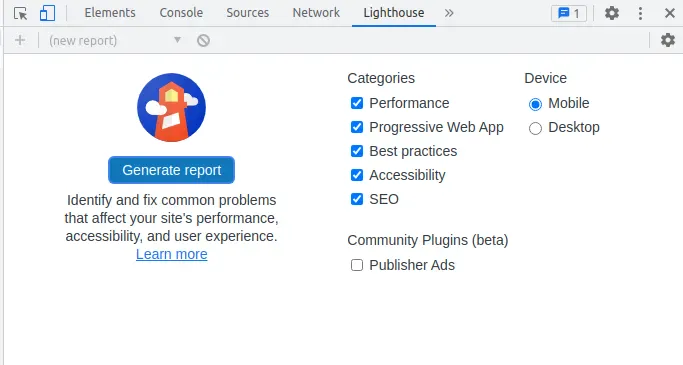Open the three-dot customize DevTools menu
Screen dimensions: 683x365
[x=640, y=13]
